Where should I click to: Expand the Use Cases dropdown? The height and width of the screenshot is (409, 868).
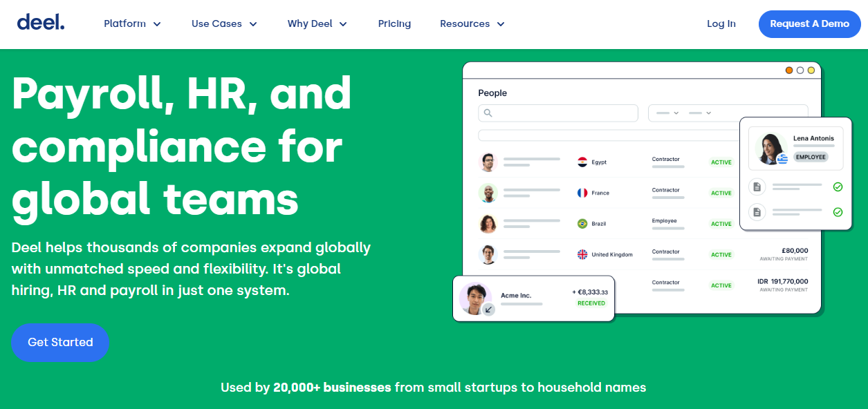point(224,23)
